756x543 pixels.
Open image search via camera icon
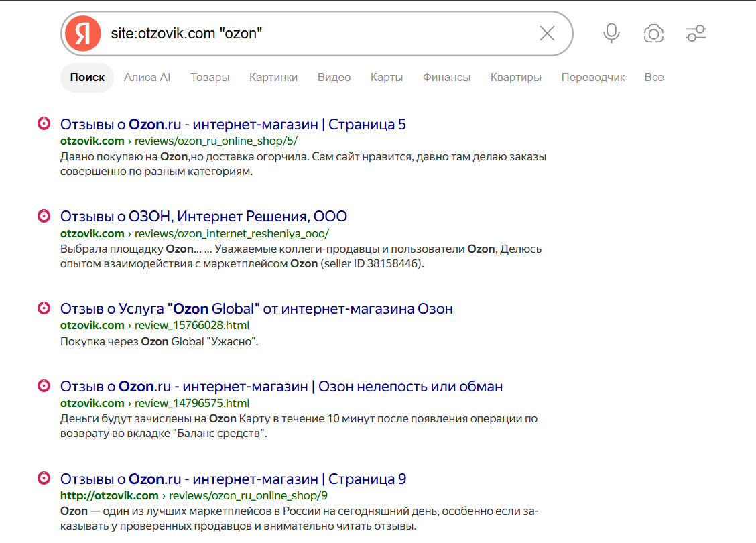click(653, 34)
